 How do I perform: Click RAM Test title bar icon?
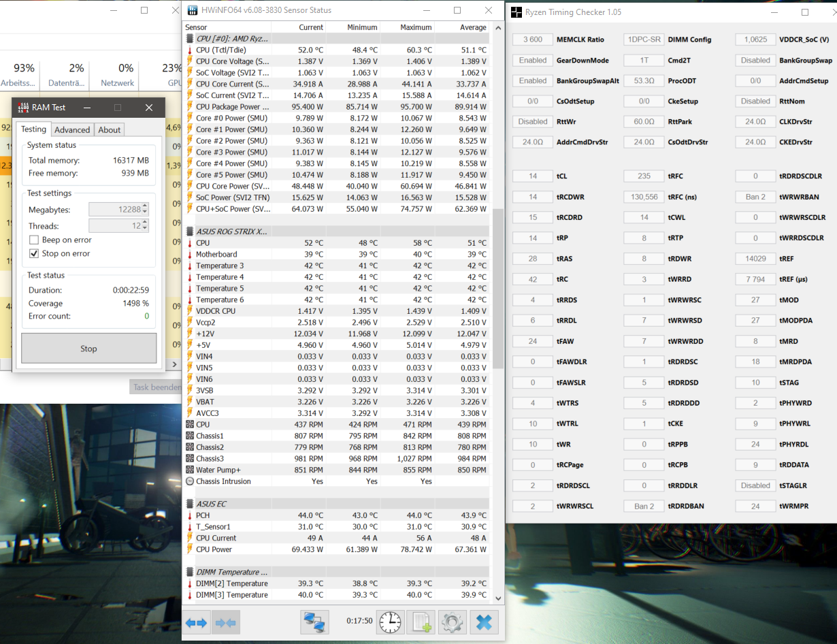coord(22,108)
